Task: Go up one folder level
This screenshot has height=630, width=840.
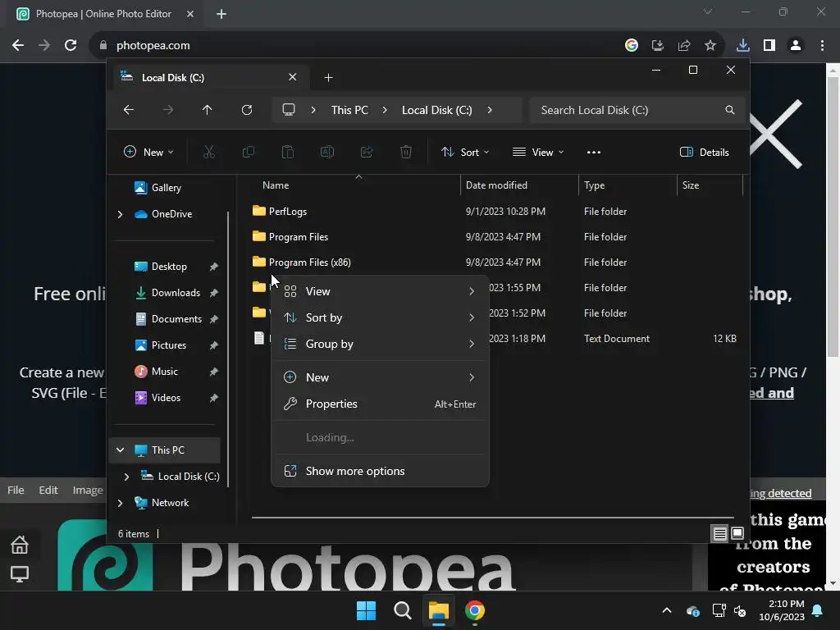Action: 208,110
